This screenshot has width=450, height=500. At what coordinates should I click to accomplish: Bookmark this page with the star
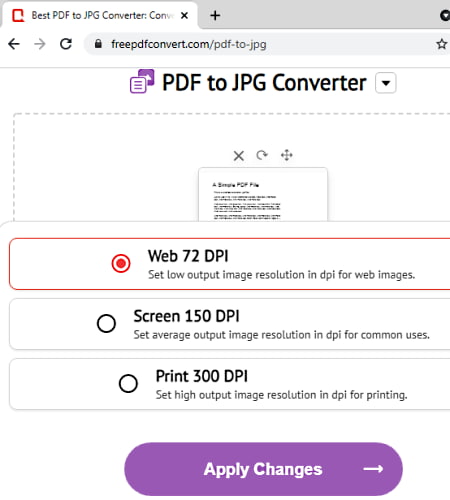click(442, 44)
